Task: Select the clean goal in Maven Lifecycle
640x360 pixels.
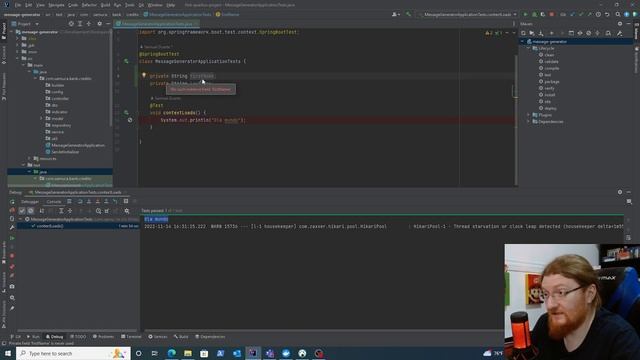Action: (x=549, y=55)
